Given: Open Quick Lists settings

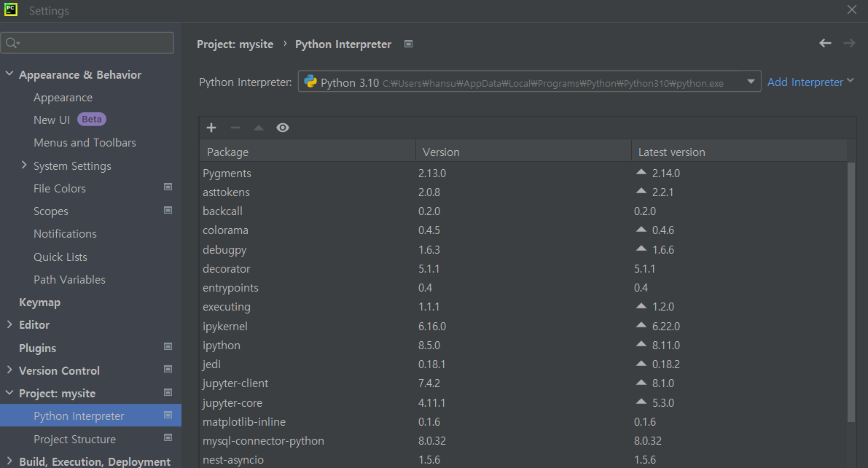Looking at the screenshot, I should tap(60, 257).
